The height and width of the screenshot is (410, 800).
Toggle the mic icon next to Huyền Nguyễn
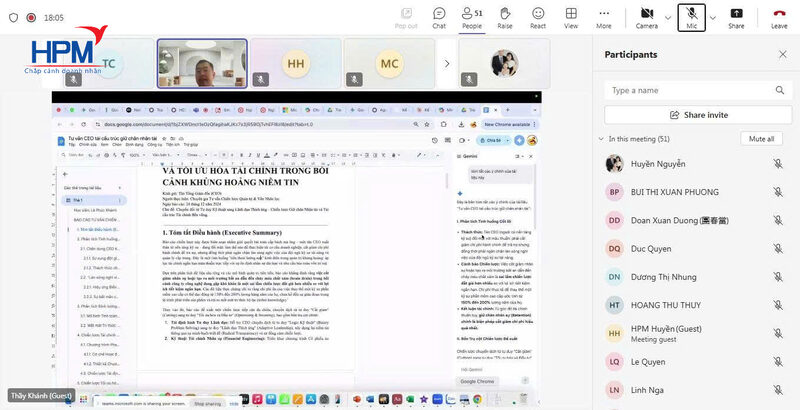tap(777, 164)
